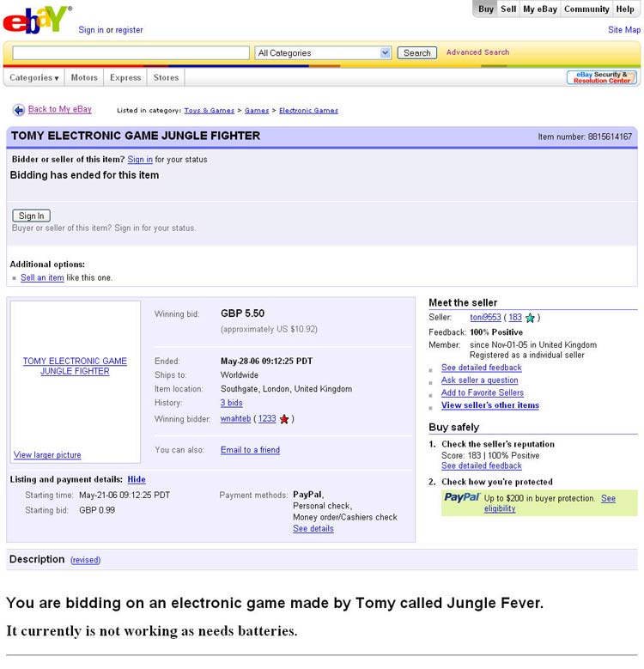This screenshot has height=669, width=644.
Task: Click View seller's other items
Action: tap(490, 405)
